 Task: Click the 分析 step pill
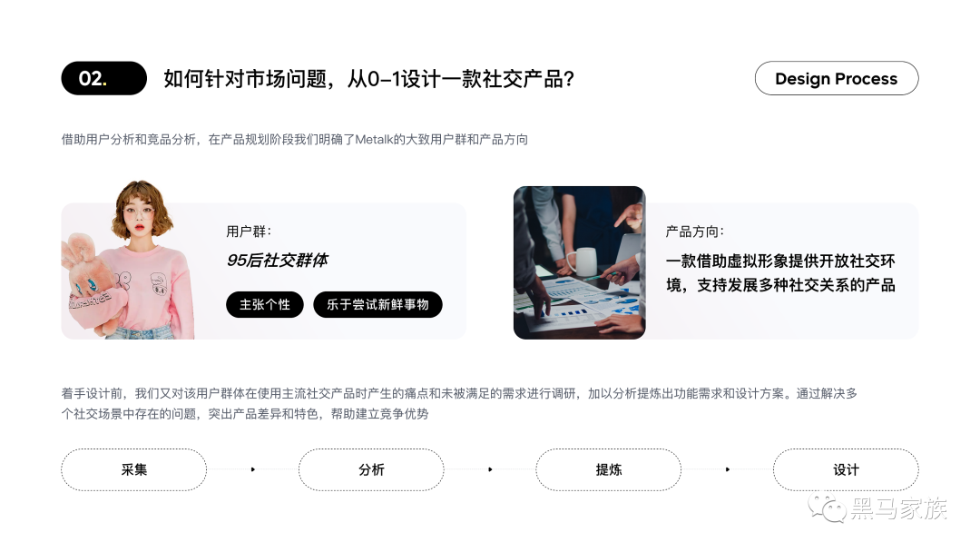coord(371,469)
